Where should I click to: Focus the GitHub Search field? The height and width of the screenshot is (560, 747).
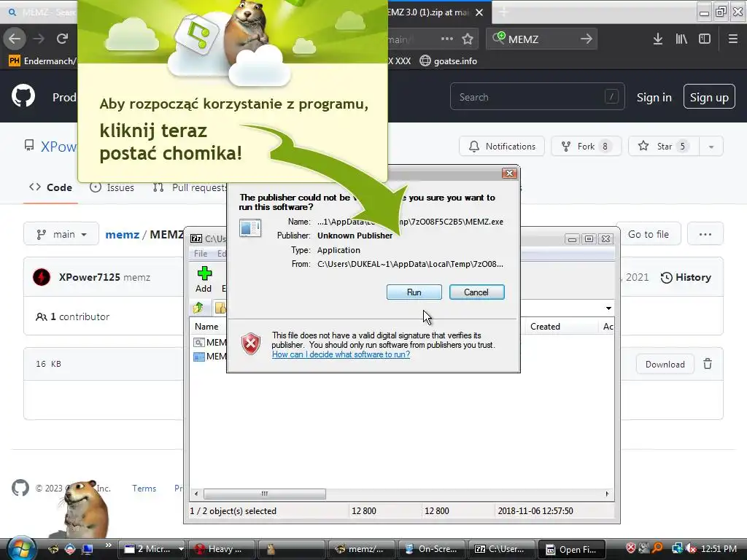[537, 97]
